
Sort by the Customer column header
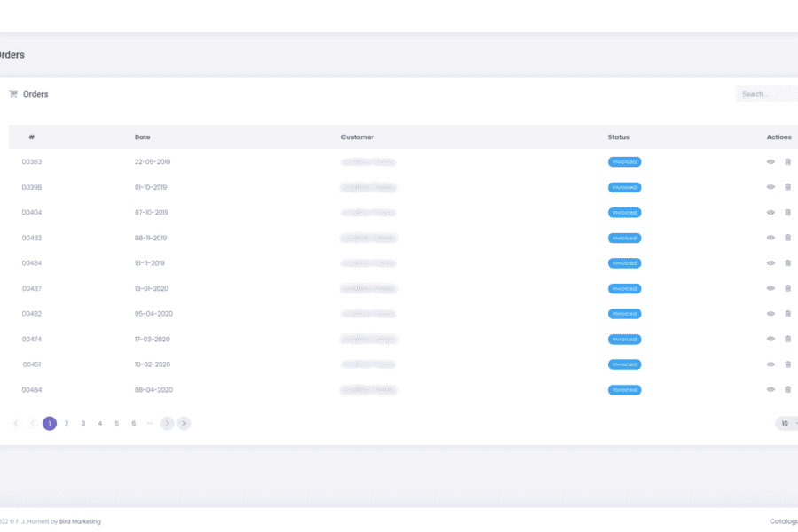pyautogui.click(x=357, y=137)
